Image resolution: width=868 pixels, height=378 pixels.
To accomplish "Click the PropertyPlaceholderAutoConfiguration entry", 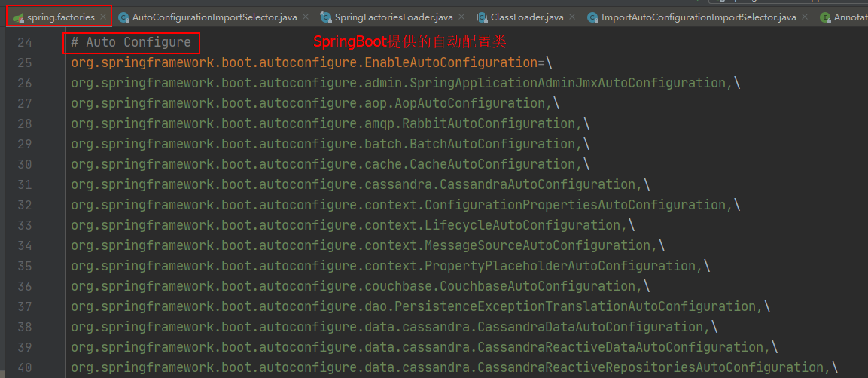I will point(391,266).
